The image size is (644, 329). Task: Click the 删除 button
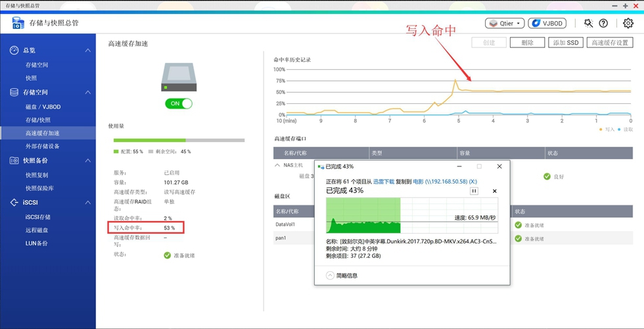click(527, 42)
